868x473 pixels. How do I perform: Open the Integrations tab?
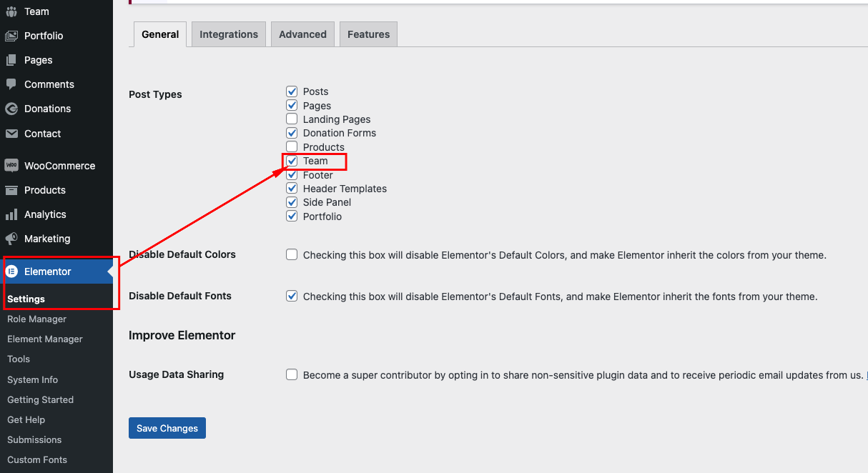coord(229,34)
